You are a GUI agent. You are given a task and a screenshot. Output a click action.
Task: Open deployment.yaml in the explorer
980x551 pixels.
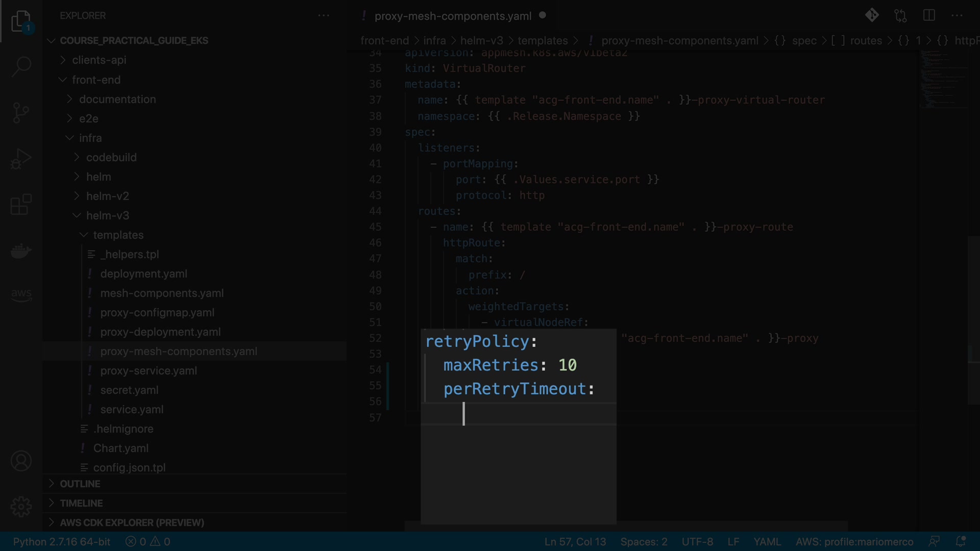(143, 274)
